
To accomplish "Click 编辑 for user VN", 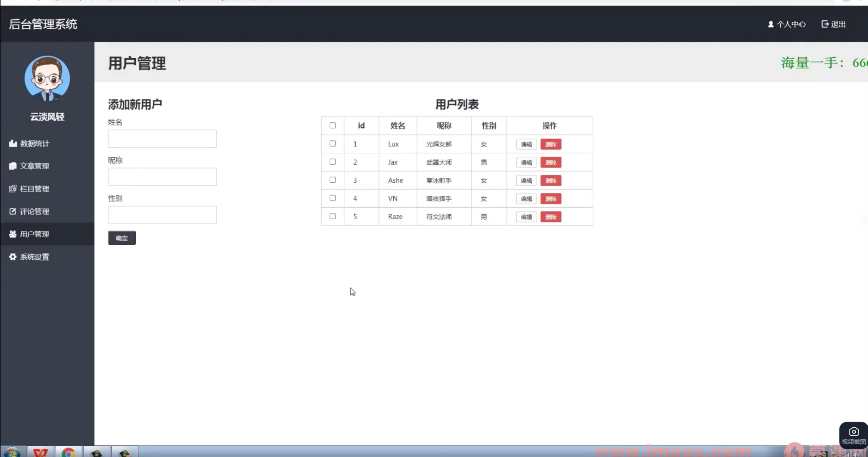I will click(526, 198).
